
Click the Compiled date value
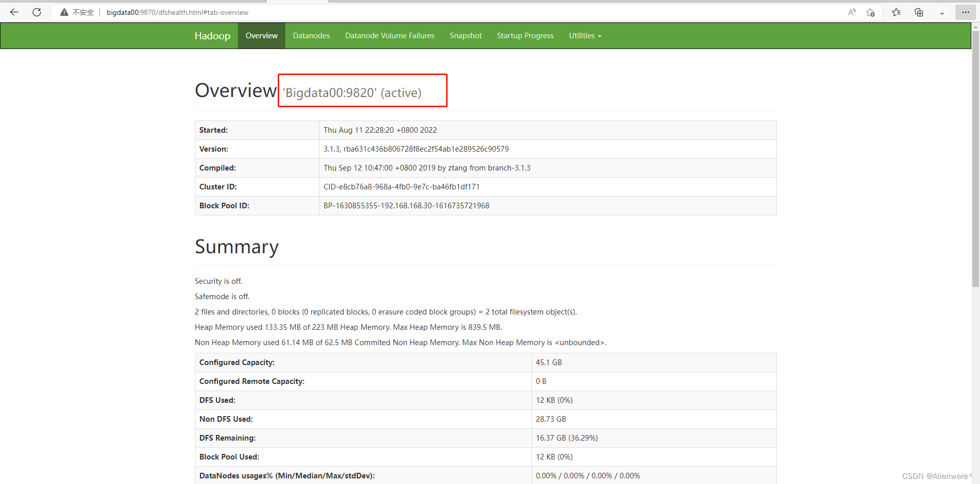pos(427,168)
